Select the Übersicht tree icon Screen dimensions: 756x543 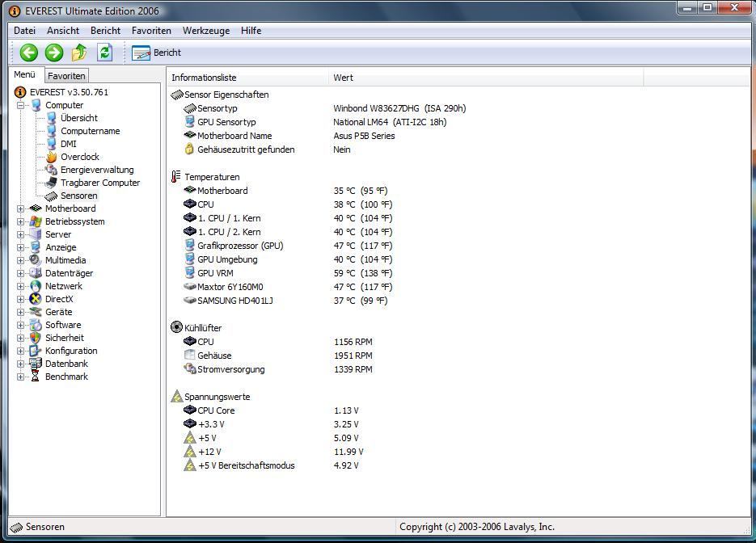[x=52, y=118]
